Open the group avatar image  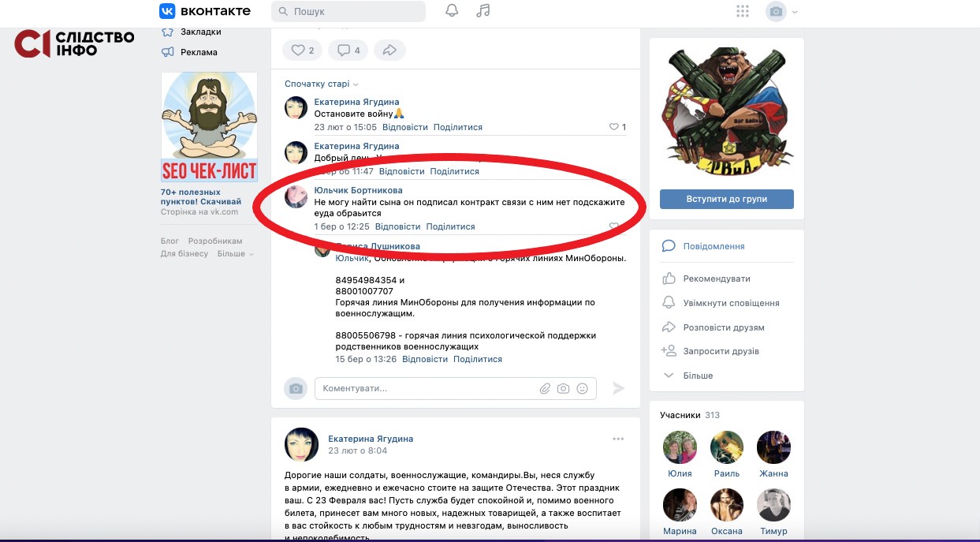[x=727, y=111]
